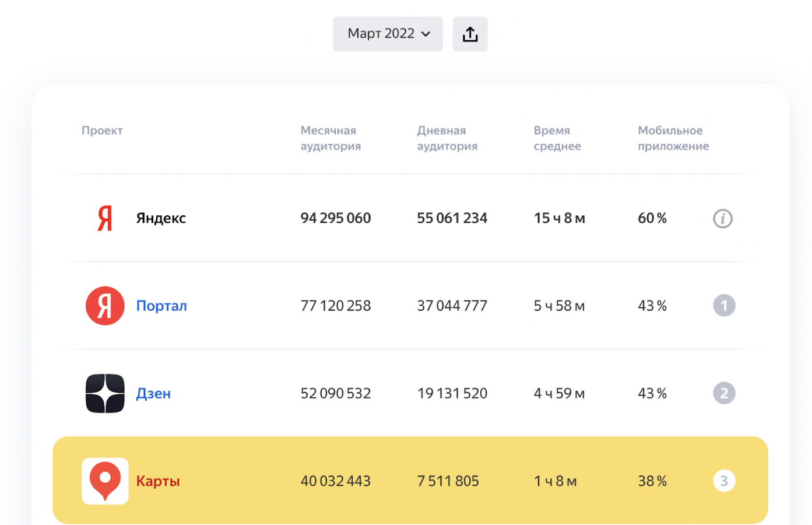
Task: Click the red Яндекс letter logo
Action: (x=105, y=219)
